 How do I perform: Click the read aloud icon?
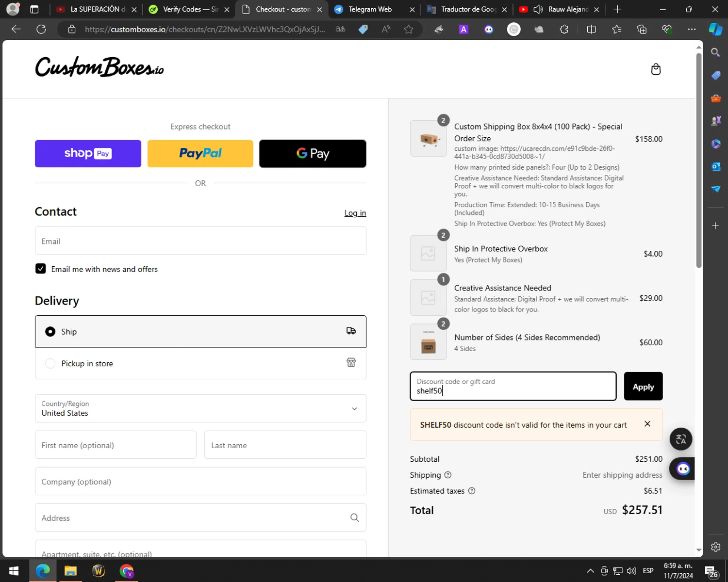point(386,29)
